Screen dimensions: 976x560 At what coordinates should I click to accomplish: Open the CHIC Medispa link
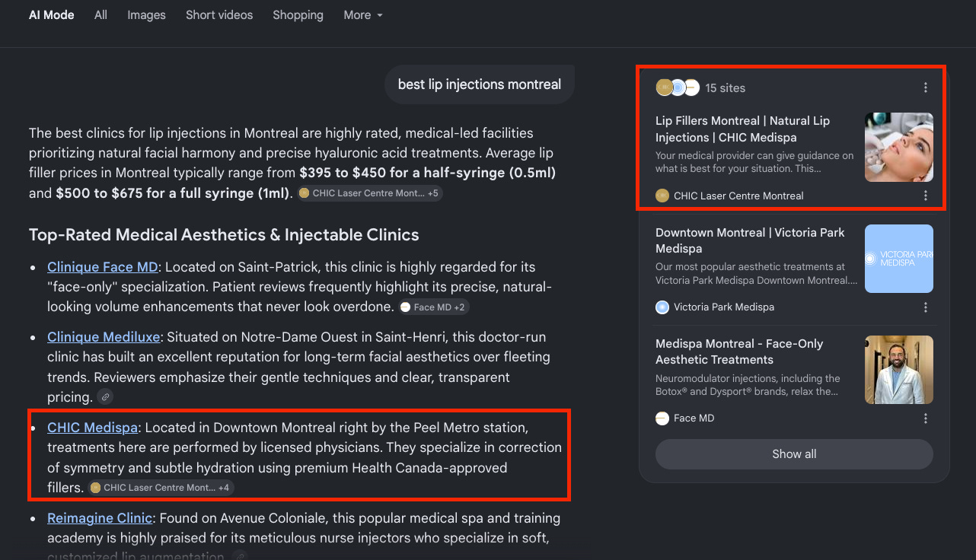point(92,428)
